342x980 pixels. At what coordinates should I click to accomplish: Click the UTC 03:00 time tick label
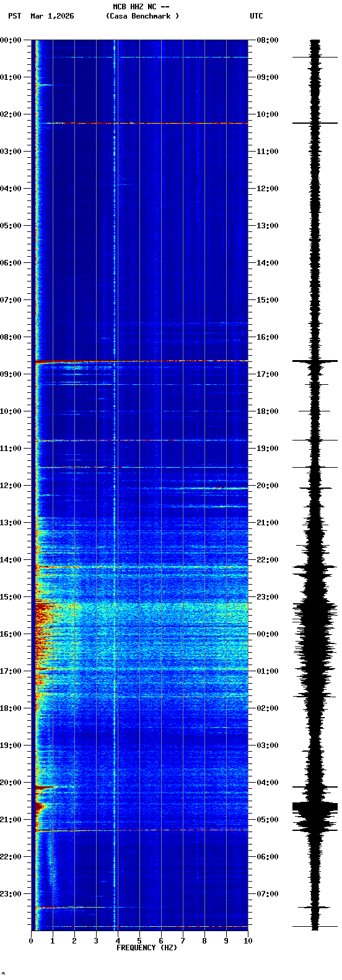[268, 746]
